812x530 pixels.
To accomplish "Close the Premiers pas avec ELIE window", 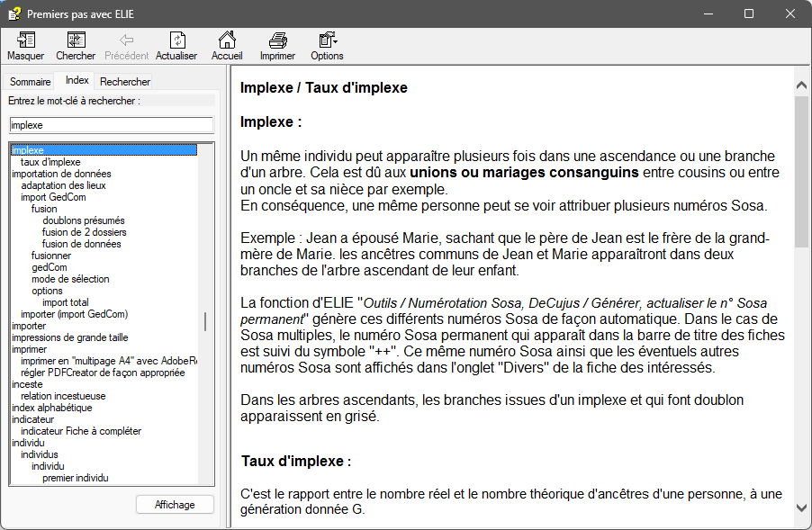I will tap(790, 14).
